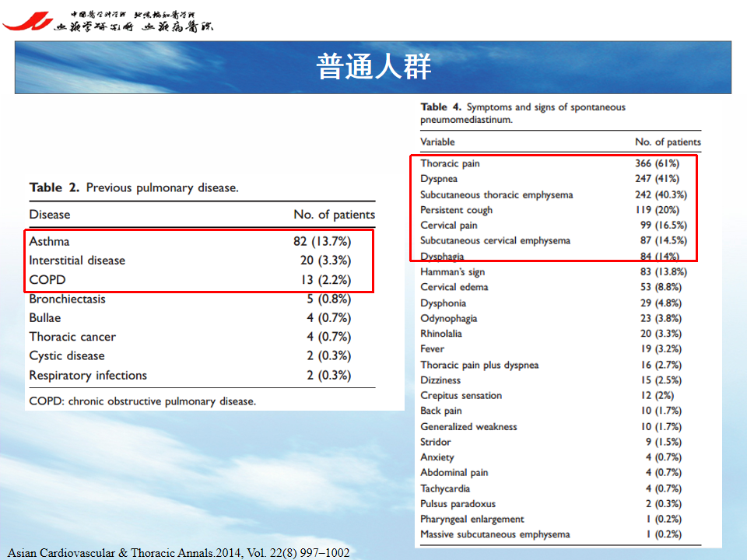Click the value '12 (2%)'

[658, 396]
